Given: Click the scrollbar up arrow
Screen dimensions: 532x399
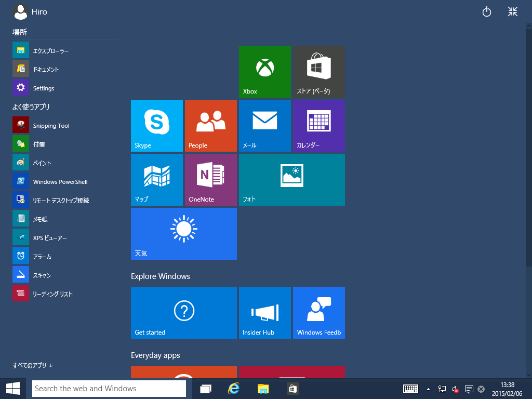Looking at the screenshot, I should 528,26.
